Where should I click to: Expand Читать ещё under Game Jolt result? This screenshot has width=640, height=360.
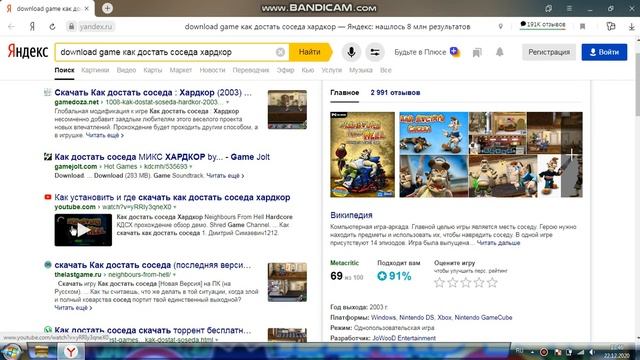[225, 176]
